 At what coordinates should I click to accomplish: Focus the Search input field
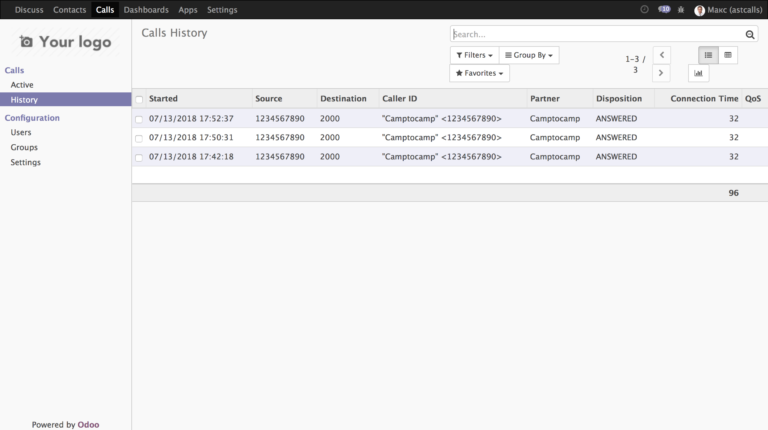(597, 34)
